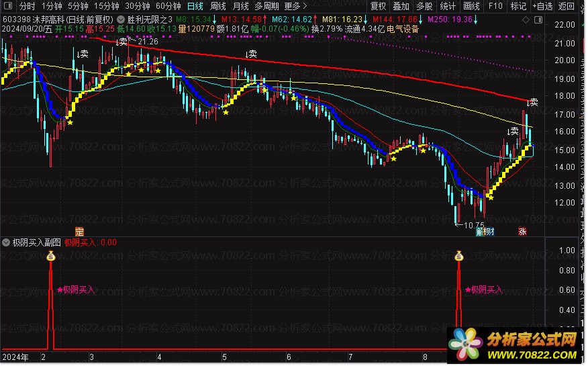Image resolution: width=588 pixels, height=366 pixels.
Task: Click the orange 定 badge on the chart
Action: click(79, 232)
